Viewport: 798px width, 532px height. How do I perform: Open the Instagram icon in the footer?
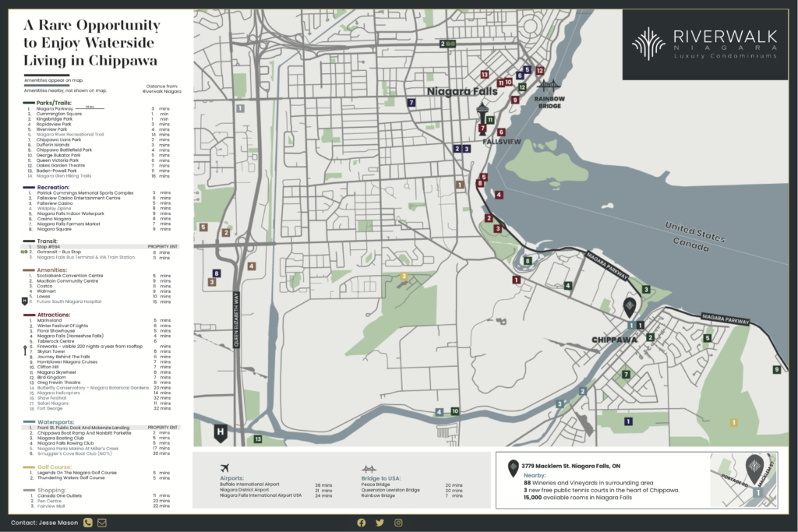point(398,523)
